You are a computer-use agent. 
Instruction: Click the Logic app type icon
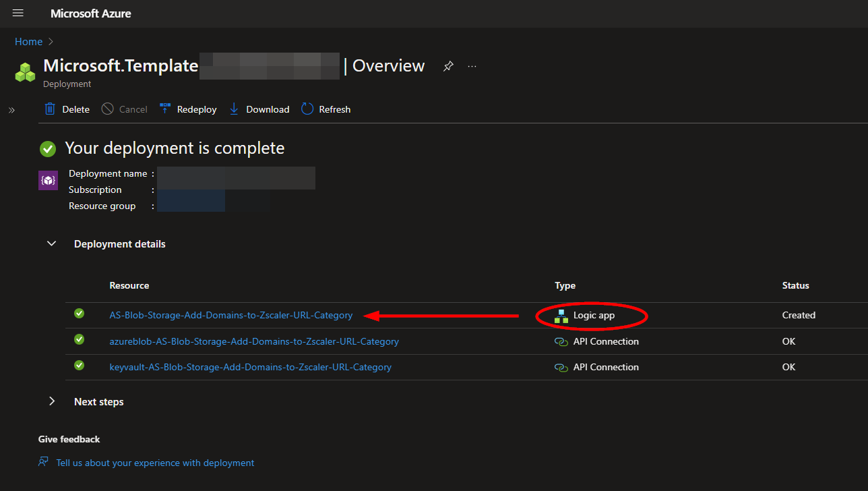[561, 316]
